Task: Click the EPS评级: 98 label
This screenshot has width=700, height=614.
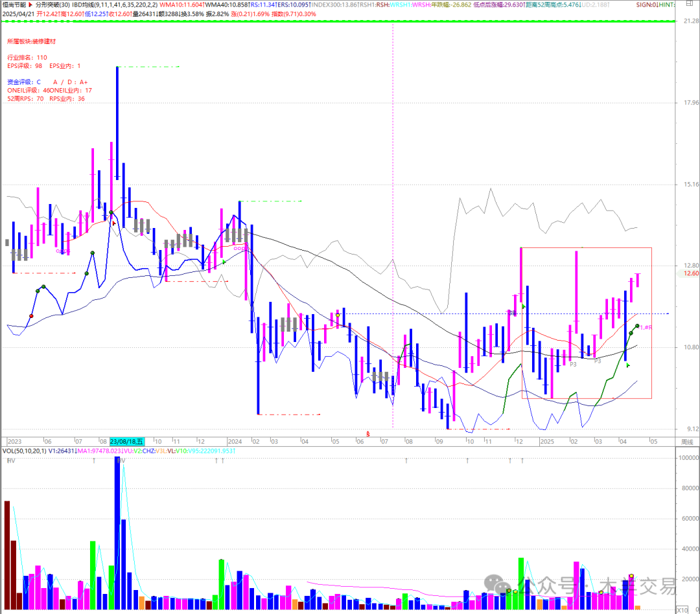Action: pos(25,66)
